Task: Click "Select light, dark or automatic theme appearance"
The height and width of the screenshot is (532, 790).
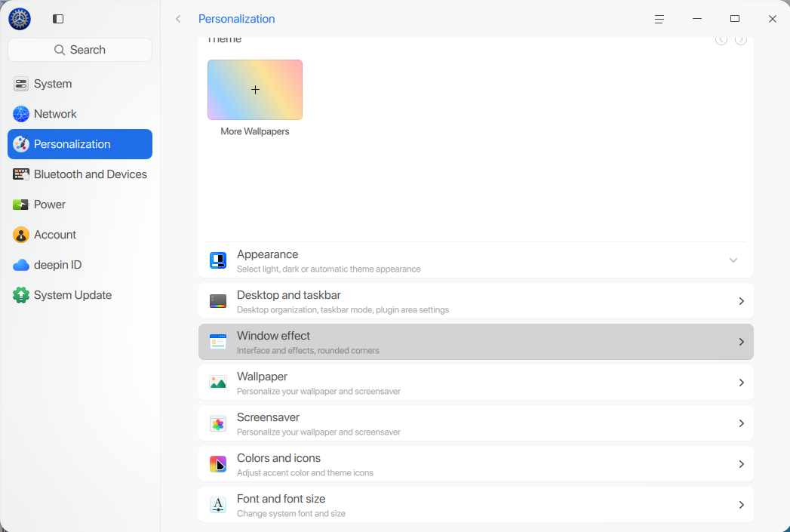Action: coord(328,269)
